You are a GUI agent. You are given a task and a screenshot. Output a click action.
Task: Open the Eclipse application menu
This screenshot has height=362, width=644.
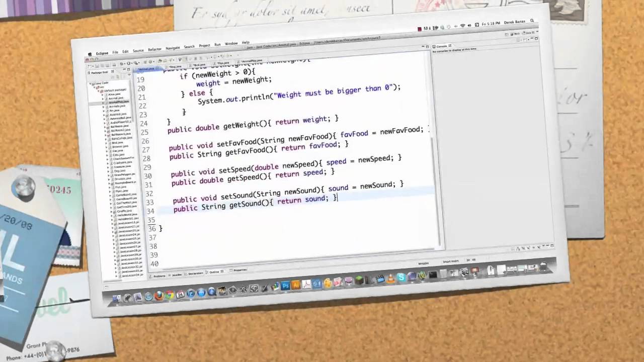[x=102, y=53]
